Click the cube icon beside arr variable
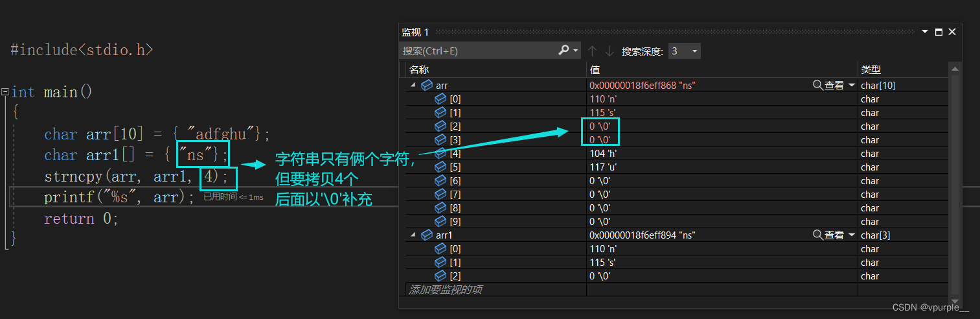The height and width of the screenshot is (319, 980). tap(427, 85)
